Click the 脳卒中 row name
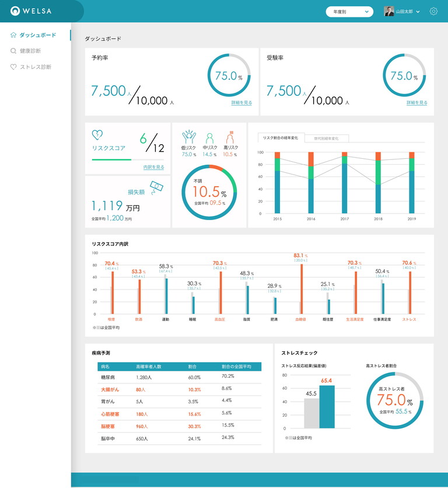Screen dimensions: 448x488 108,439
